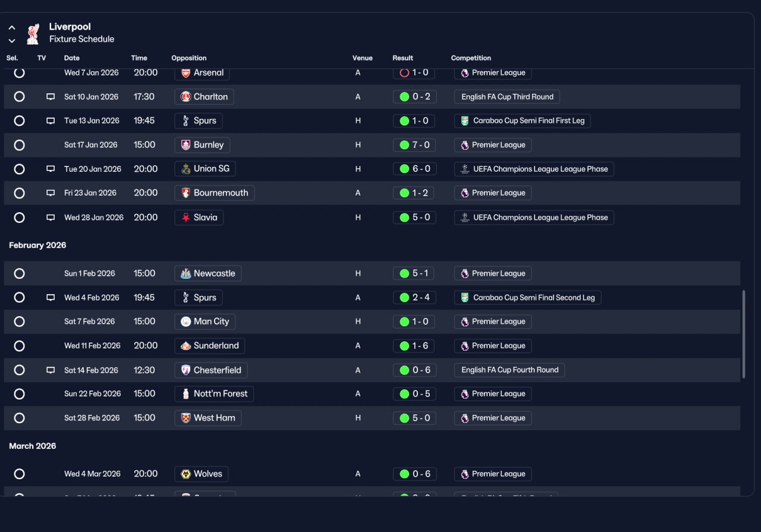Open English FA Cup Third Round competition

(507, 97)
